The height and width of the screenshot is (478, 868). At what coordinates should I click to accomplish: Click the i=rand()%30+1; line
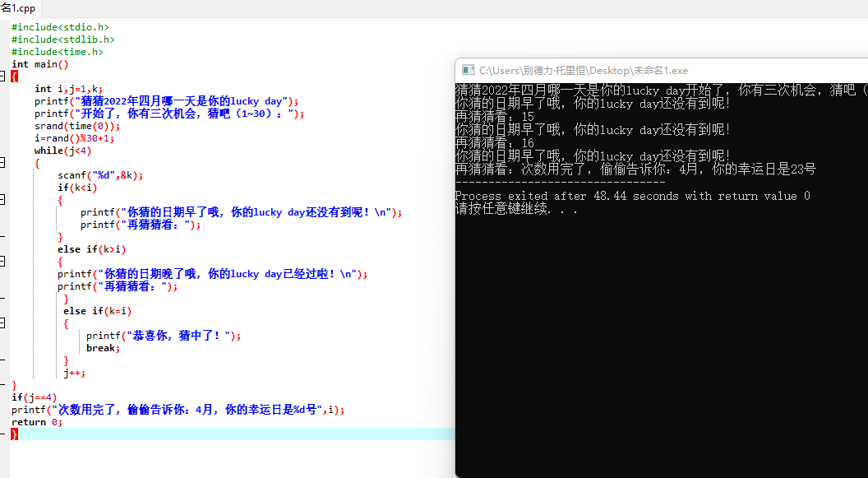pyautogui.click(x=74, y=138)
